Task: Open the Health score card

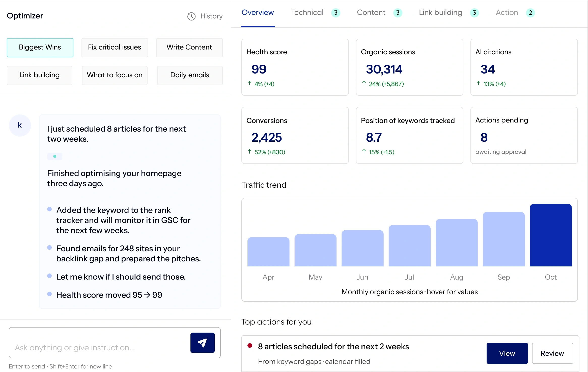Action: click(x=295, y=67)
